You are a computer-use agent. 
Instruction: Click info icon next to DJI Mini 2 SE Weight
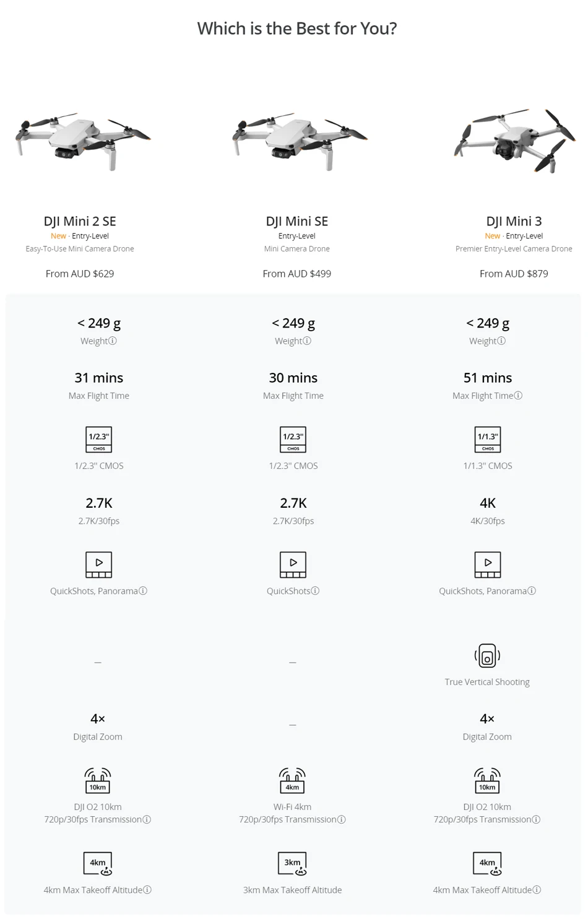[x=113, y=341]
